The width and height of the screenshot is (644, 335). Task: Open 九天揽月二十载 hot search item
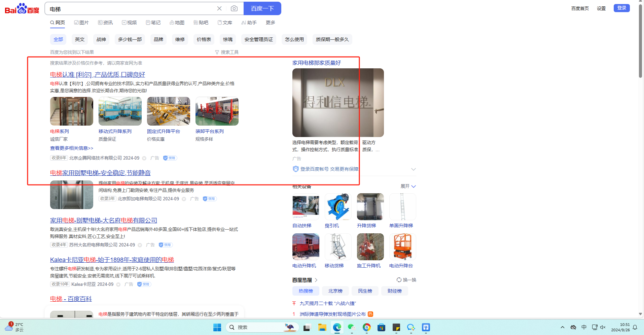point(328,303)
